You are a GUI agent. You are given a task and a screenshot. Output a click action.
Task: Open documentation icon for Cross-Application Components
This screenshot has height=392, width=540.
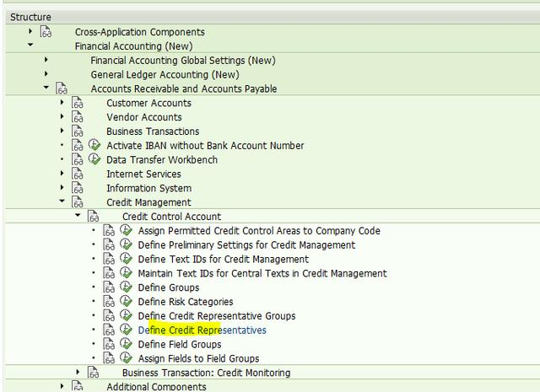(x=46, y=32)
